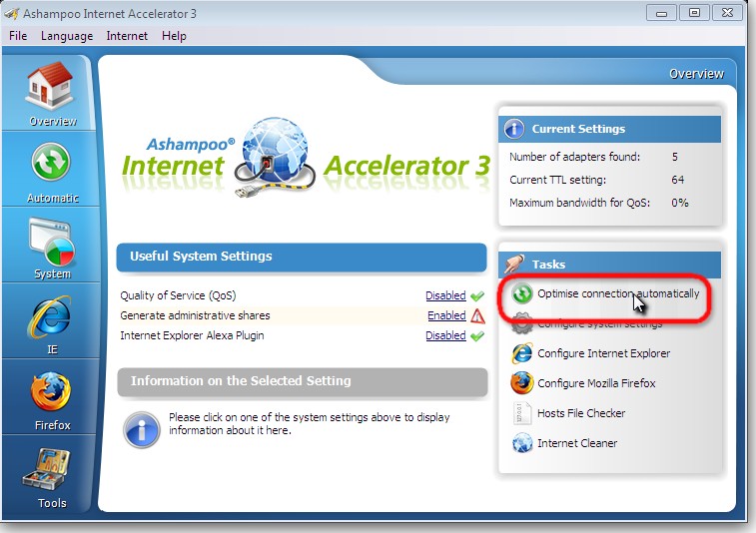Open the Language menu
Screen dimensions: 756x533
(x=67, y=36)
